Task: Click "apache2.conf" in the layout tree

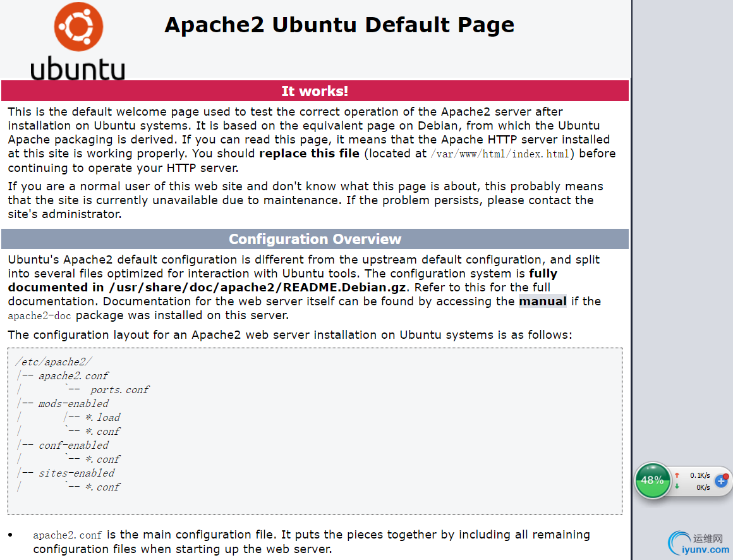Action: tap(73, 376)
